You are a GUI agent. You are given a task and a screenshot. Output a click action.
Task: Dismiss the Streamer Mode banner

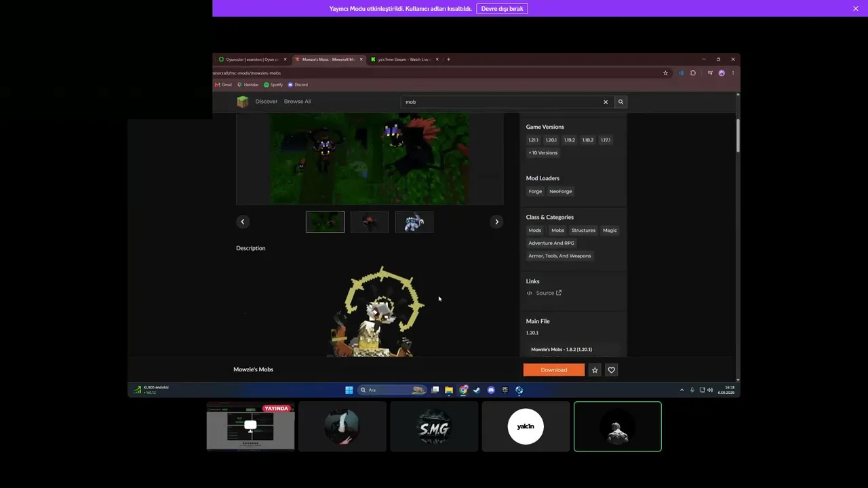pos(856,9)
